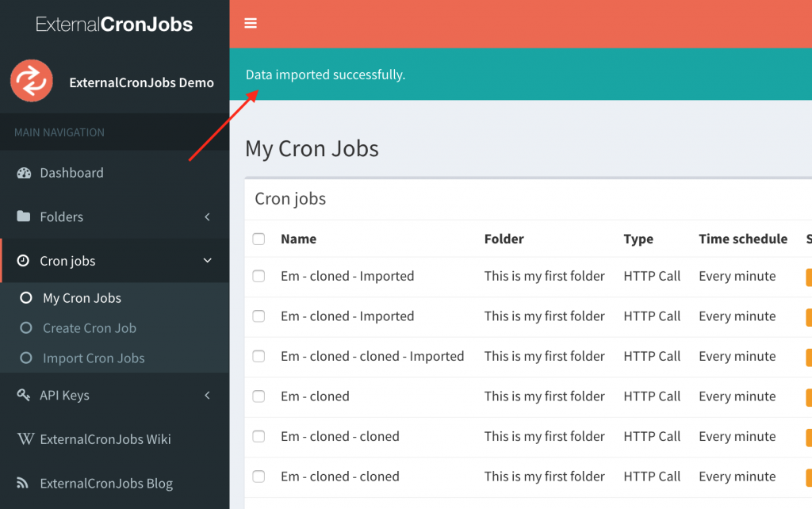Expand the API Keys menu chevron
Screen dimensions: 812x509
pyautogui.click(x=207, y=395)
